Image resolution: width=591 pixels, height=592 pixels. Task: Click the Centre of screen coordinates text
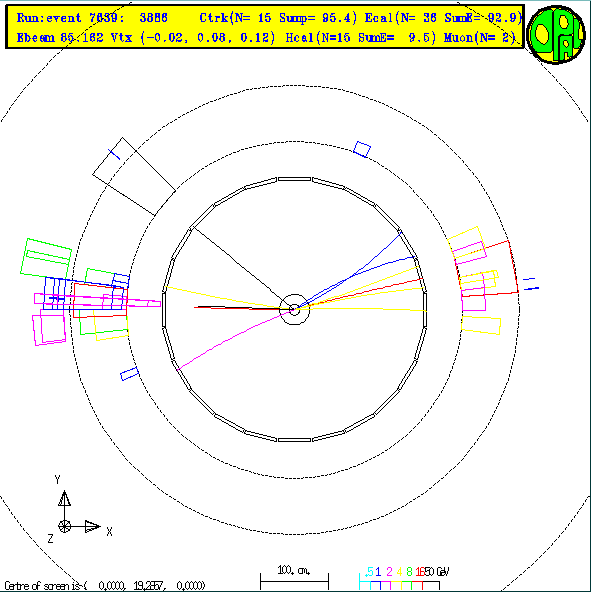(105, 586)
